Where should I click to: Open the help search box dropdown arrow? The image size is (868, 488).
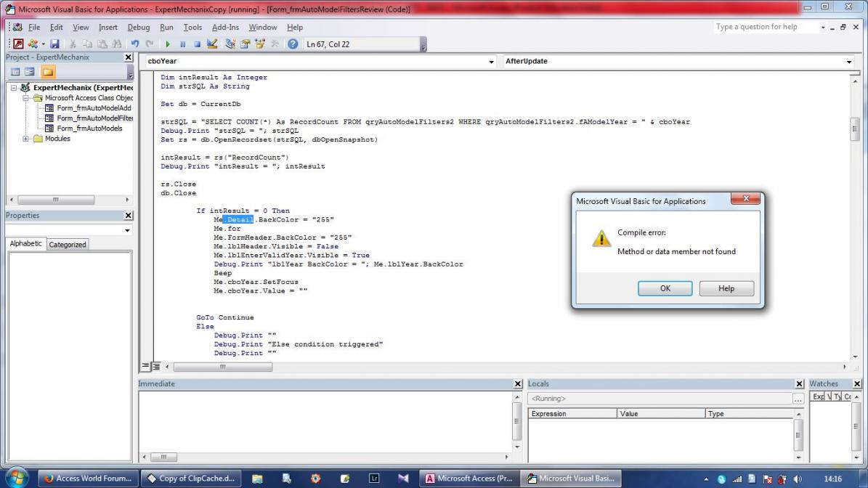pos(823,27)
